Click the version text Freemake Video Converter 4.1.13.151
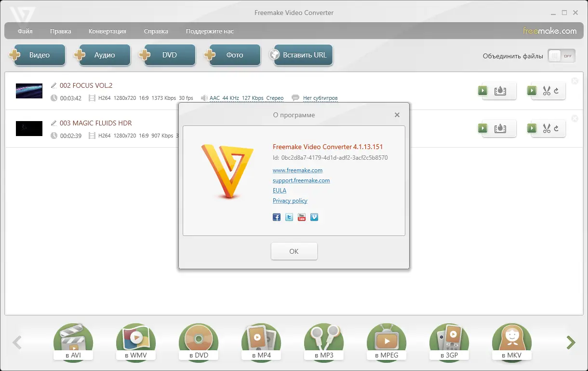The image size is (588, 371). (x=328, y=147)
